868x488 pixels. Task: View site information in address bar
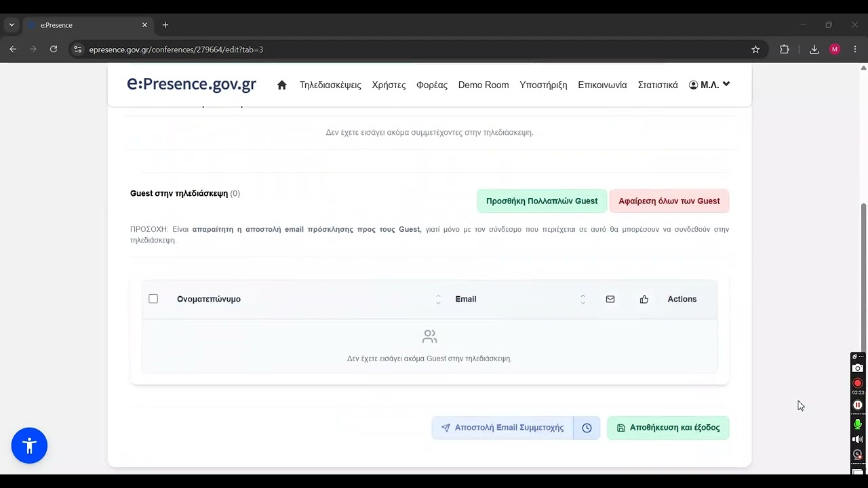point(77,49)
